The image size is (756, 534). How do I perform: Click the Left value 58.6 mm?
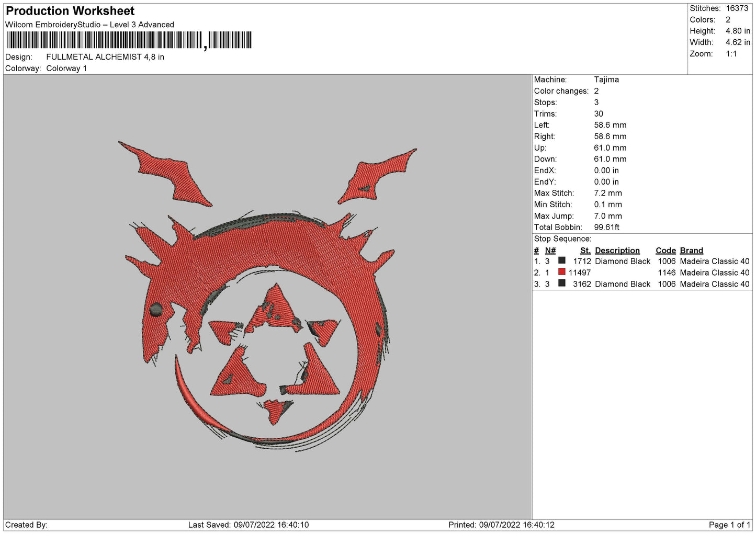(x=610, y=125)
